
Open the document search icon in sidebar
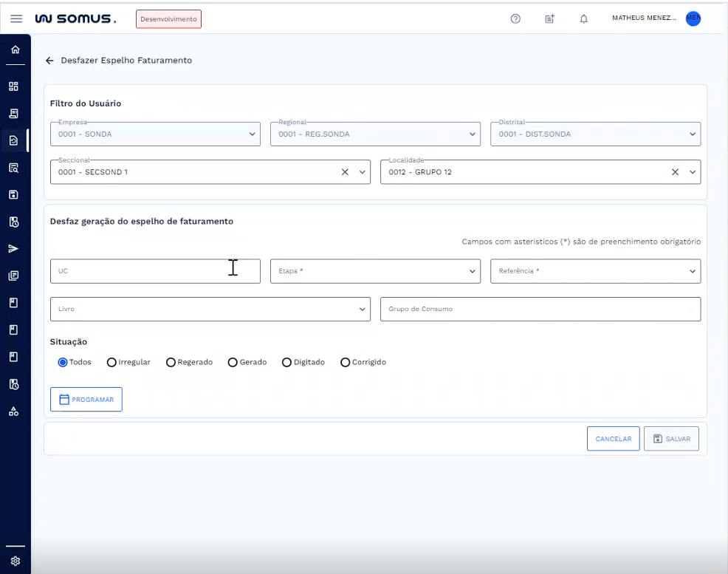[x=14, y=167]
